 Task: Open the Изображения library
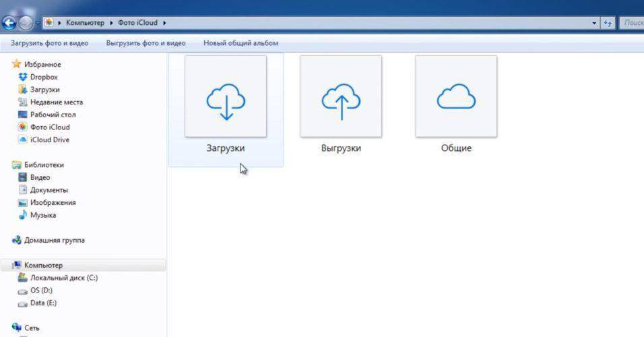(x=53, y=202)
